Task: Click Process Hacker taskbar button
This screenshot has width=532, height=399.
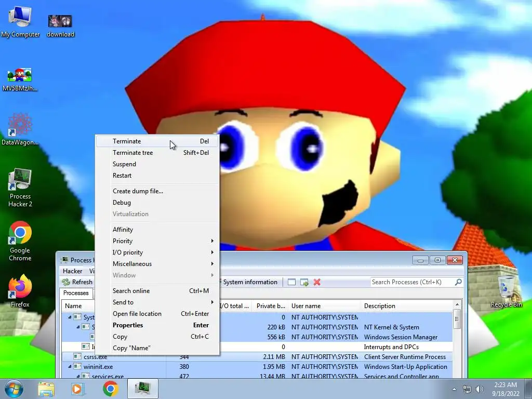Action: tap(142, 389)
